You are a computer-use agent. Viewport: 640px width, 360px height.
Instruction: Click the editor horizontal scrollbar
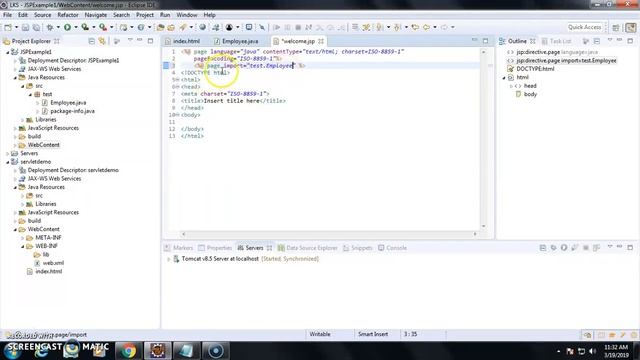tap(329, 234)
